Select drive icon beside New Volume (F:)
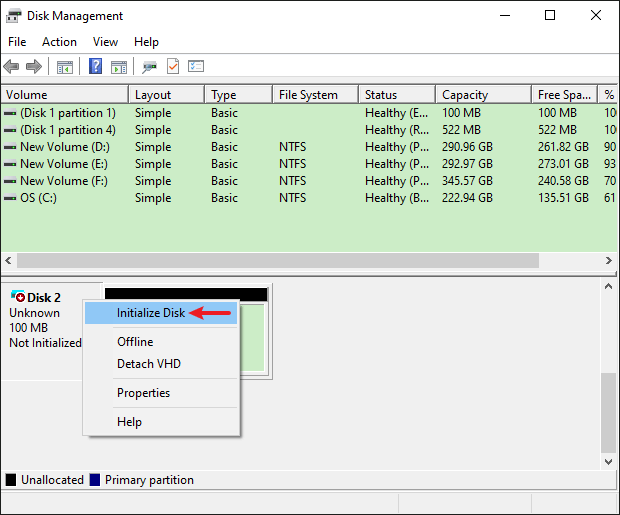This screenshot has height=515, width=620. pyautogui.click(x=10, y=181)
